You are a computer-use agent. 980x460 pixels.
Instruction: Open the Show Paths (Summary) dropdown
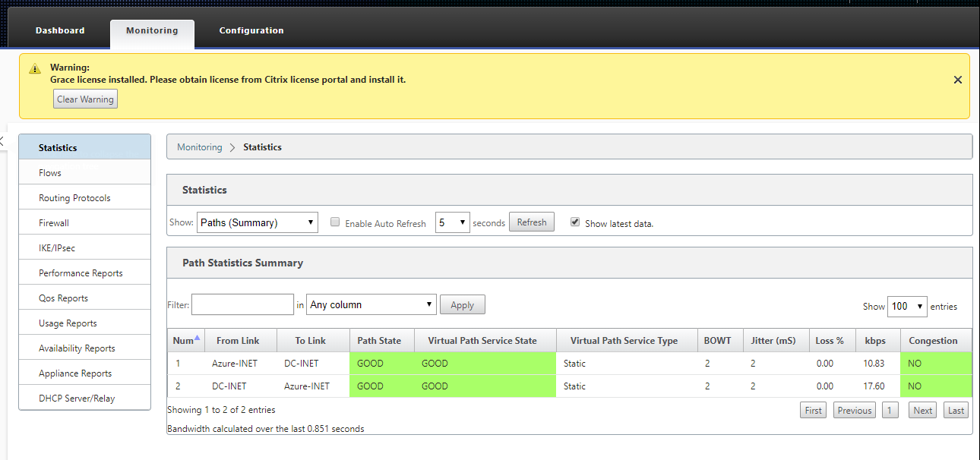[257, 222]
